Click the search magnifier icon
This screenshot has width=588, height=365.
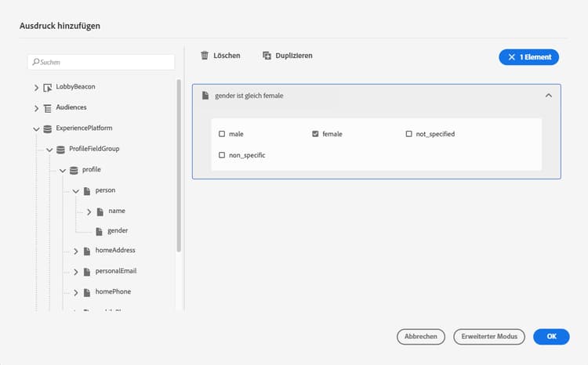coord(35,62)
